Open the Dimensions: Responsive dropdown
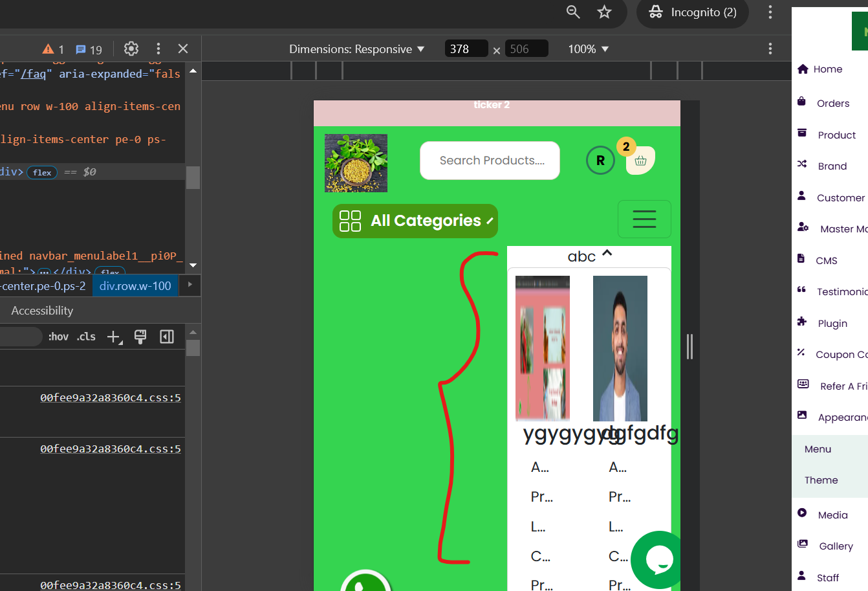Screen dimensions: 868x591 [x=356, y=49]
